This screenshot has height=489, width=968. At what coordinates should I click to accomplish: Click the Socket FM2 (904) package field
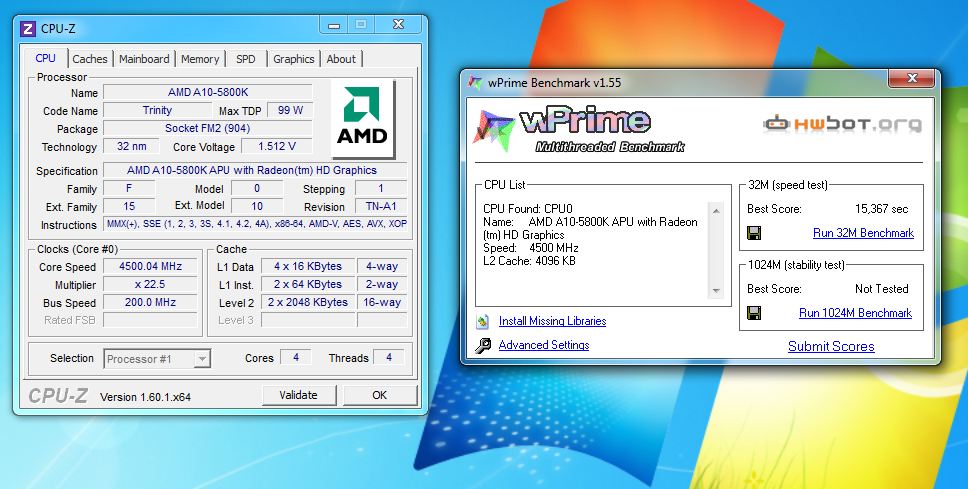point(208,128)
